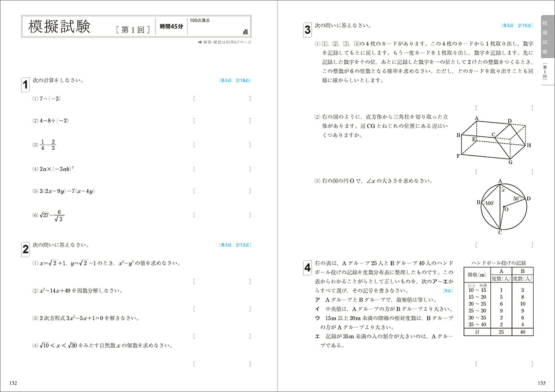Click problem (6) √27 − 6/√3
This screenshot has width=555, height=392.
[x=49, y=215]
